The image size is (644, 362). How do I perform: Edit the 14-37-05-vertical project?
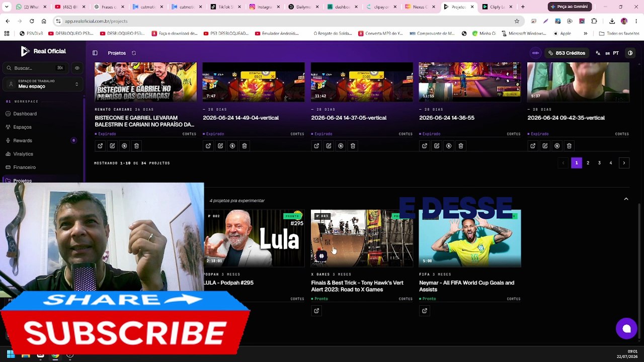coord(329,146)
